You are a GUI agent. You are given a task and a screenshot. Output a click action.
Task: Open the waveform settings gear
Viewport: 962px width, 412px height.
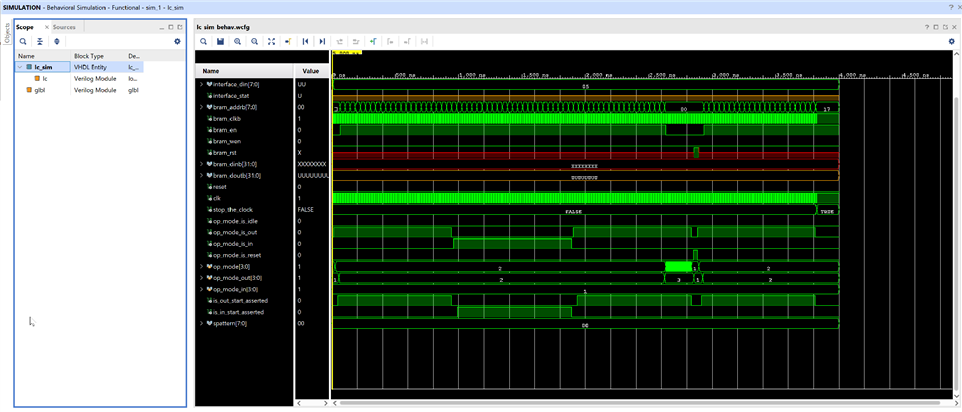point(951,42)
